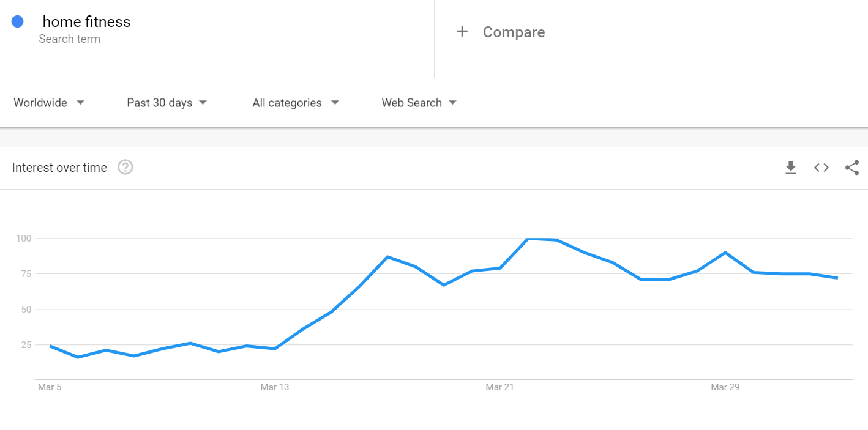Expand the Worldwide region dropdown
This screenshot has height=430, width=868.
tap(49, 103)
